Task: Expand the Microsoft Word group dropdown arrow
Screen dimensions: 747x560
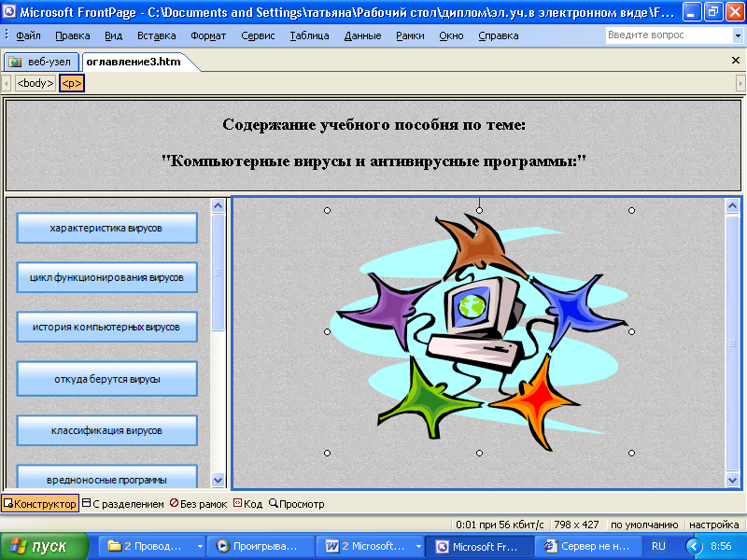Action: [418, 547]
